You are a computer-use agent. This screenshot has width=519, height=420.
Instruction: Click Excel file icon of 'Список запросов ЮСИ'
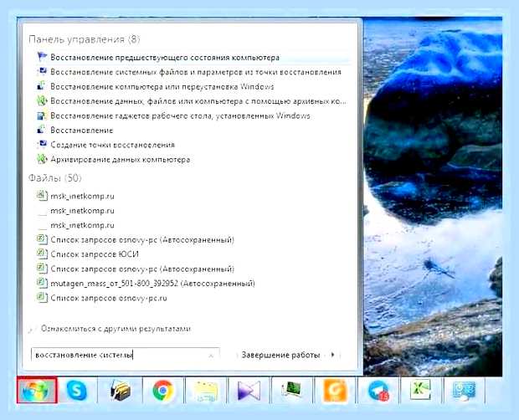pos(42,254)
